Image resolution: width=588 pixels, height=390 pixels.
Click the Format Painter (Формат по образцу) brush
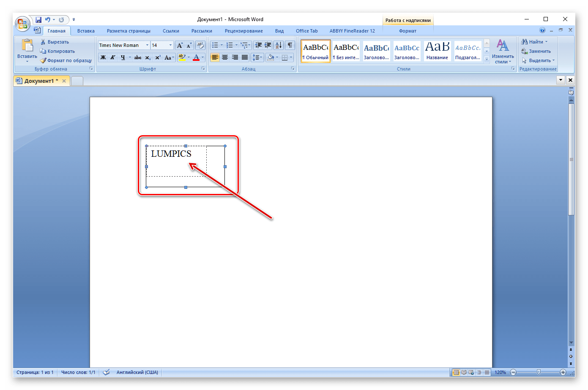pos(43,60)
